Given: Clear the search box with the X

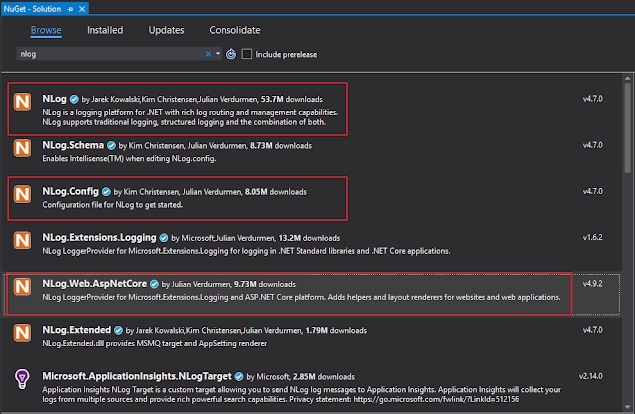Looking at the screenshot, I should (x=209, y=53).
